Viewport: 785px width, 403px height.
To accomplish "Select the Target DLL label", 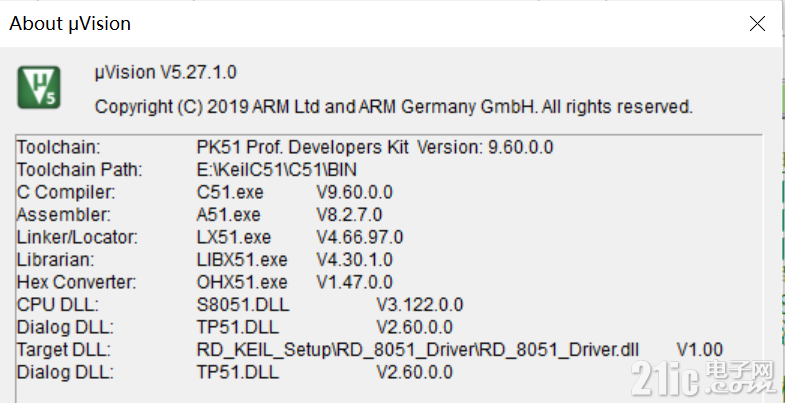I will tap(64, 350).
